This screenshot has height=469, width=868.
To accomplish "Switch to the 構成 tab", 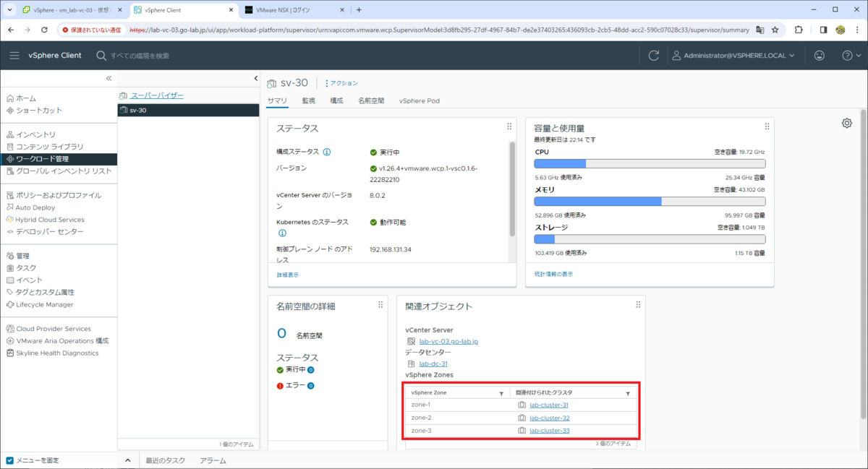I will point(336,101).
